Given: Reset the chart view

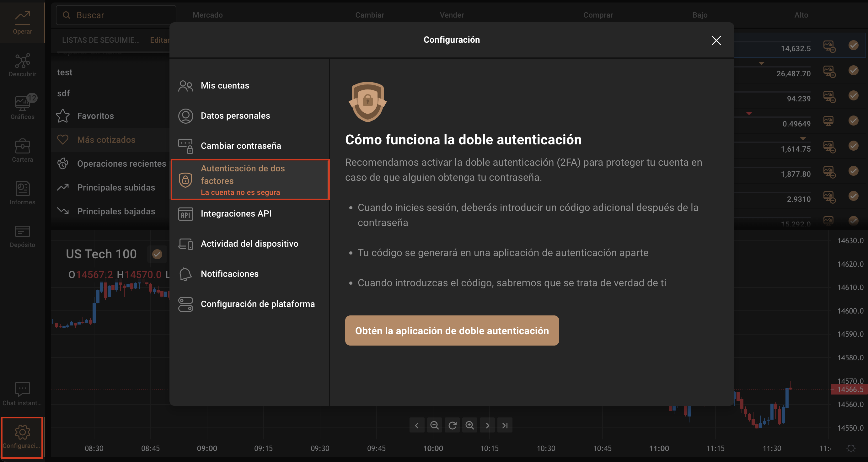Looking at the screenshot, I should [x=452, y=425].
